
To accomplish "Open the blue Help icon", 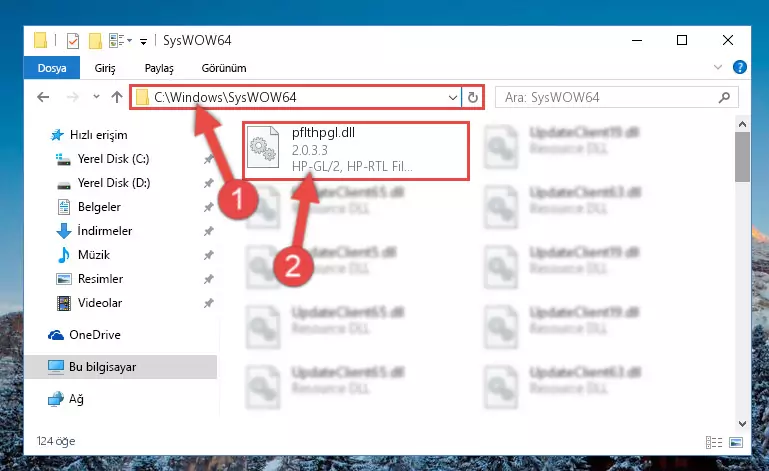I will 740,67.
